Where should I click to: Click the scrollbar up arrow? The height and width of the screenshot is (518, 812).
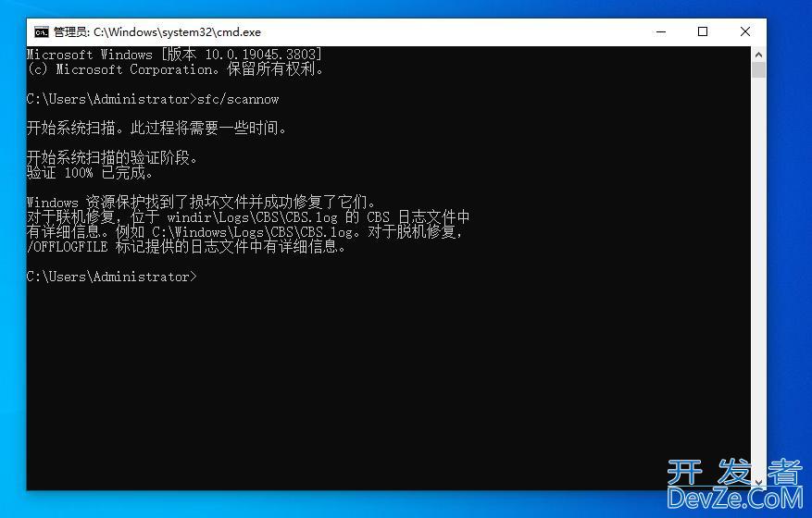758,54
